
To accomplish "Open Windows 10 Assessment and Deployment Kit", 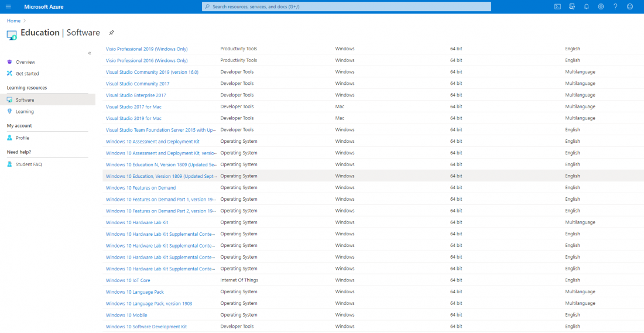I will (x=153, y=141).
